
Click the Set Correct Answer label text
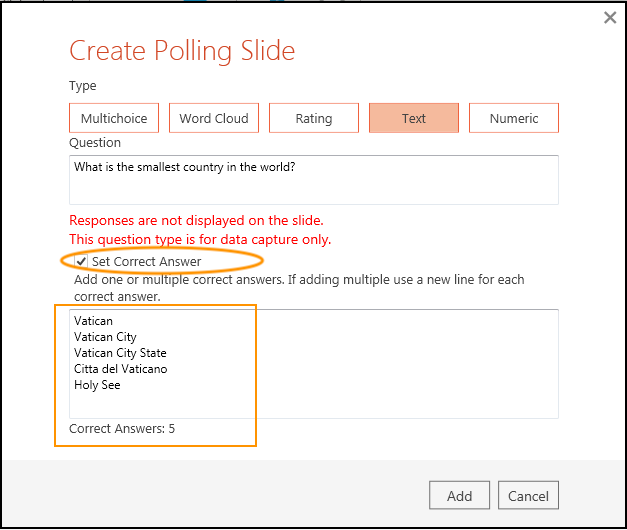point(146,261)
